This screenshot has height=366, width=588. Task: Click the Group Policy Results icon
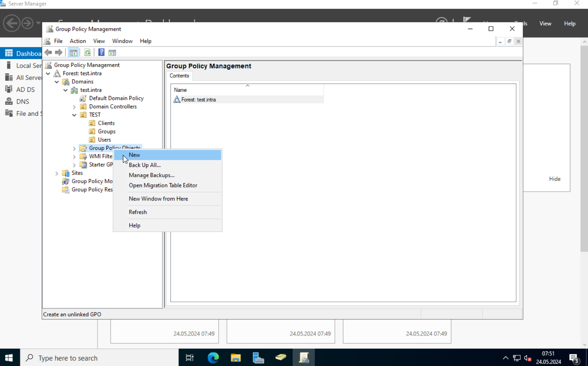point(66,190)
